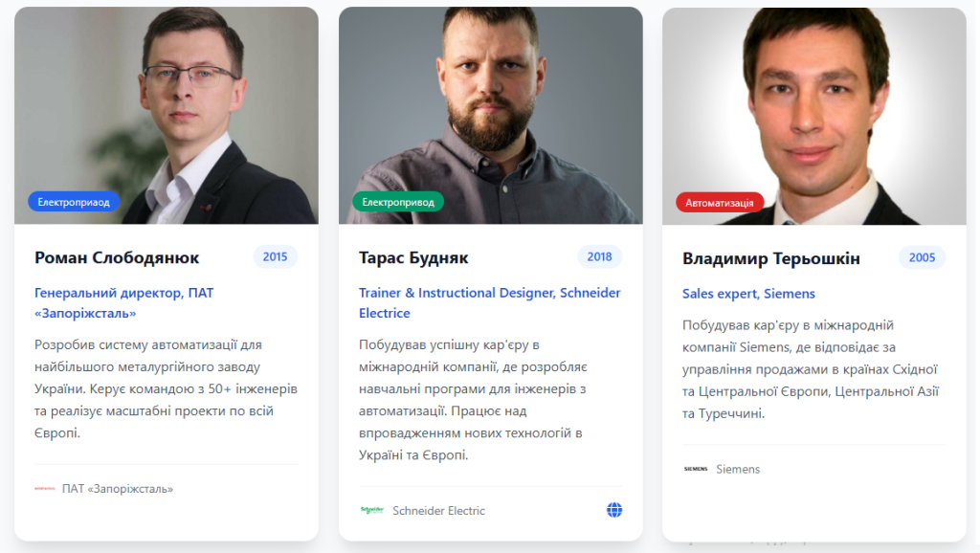Open the Генеральний директор, ПАТ «Запоріжсталь» link

124,302
